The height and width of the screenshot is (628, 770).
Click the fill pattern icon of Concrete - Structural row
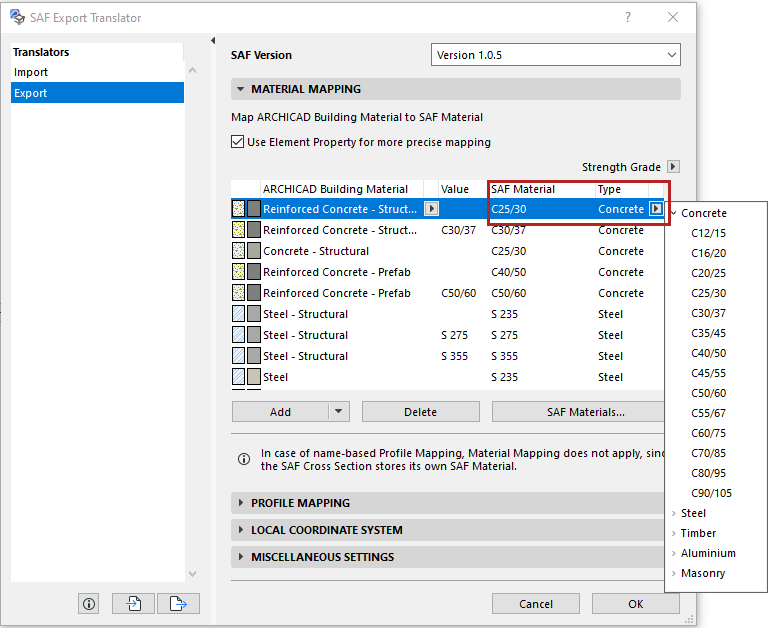238,251
